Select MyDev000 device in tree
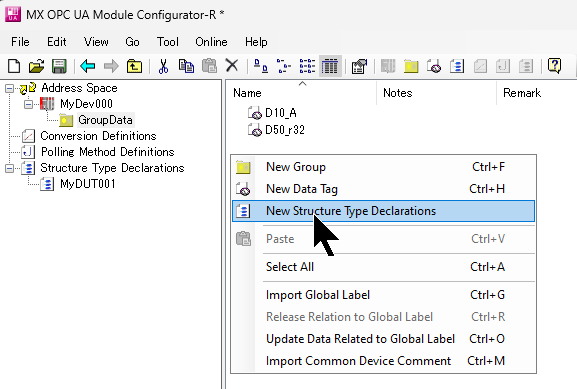The width and height of the screenshot is (577, 389). (86, 104)
